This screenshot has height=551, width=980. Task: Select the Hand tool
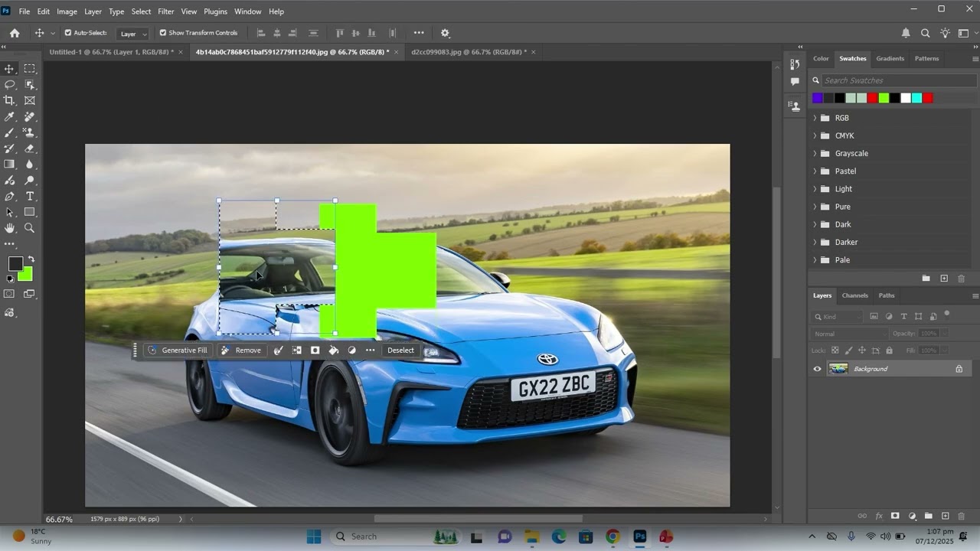pos(10,228)
